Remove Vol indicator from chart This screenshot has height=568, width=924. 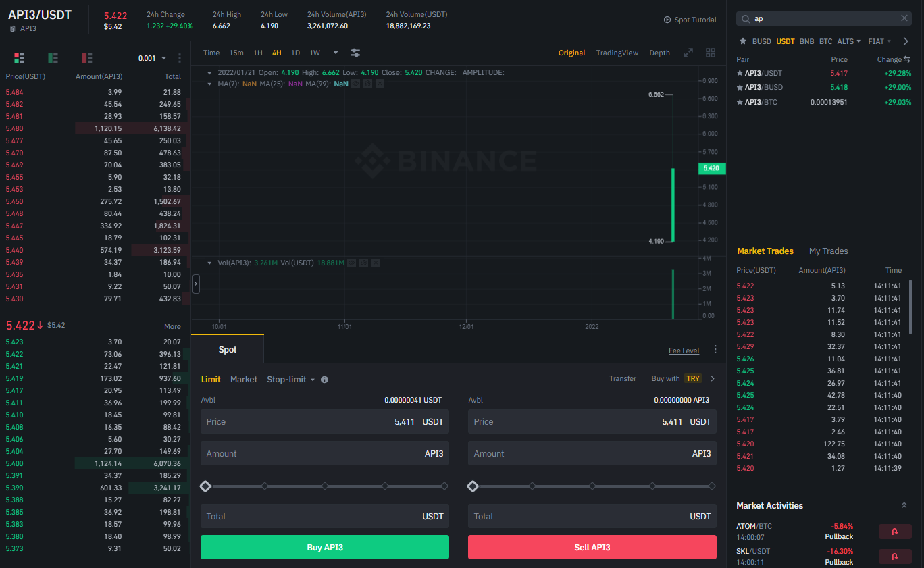(376, 263)
